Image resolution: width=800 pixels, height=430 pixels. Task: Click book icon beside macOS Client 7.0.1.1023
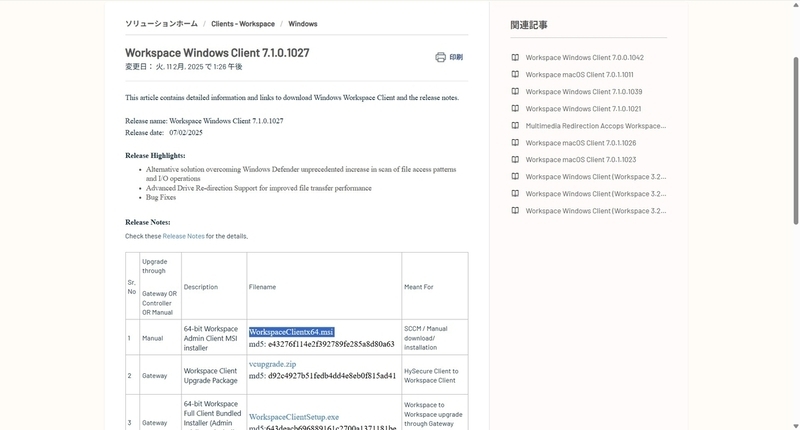[515, 160]
